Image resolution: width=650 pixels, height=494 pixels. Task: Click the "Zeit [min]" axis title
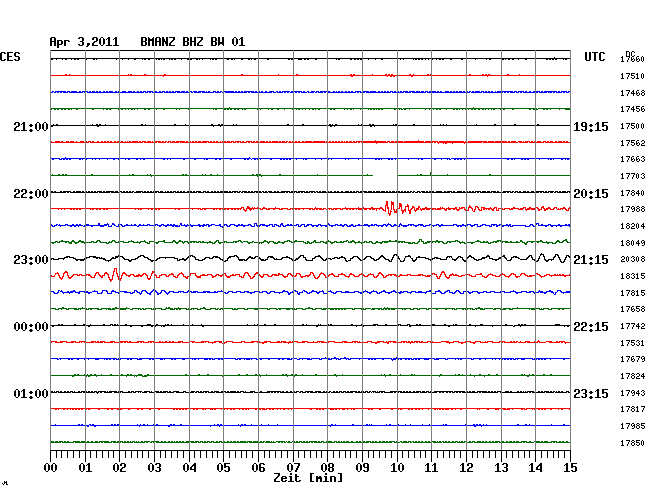click(308, 478)
